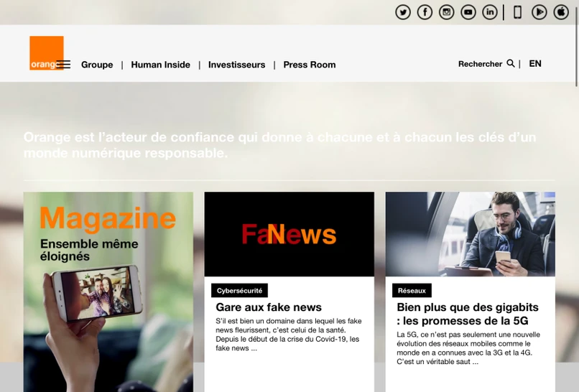Open the Facebook social icon
The image size is (579, 392).
[x=425, y=12]
